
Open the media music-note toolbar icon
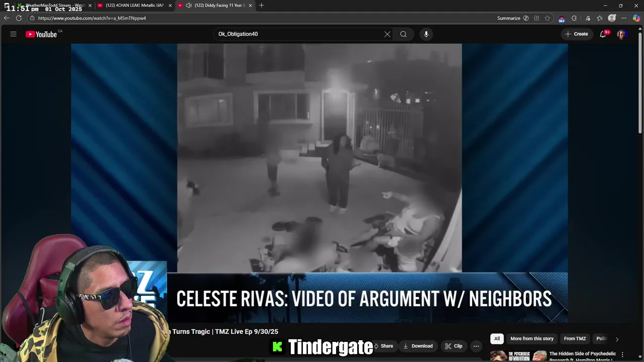pyautogui.click(x=588, y=18)
